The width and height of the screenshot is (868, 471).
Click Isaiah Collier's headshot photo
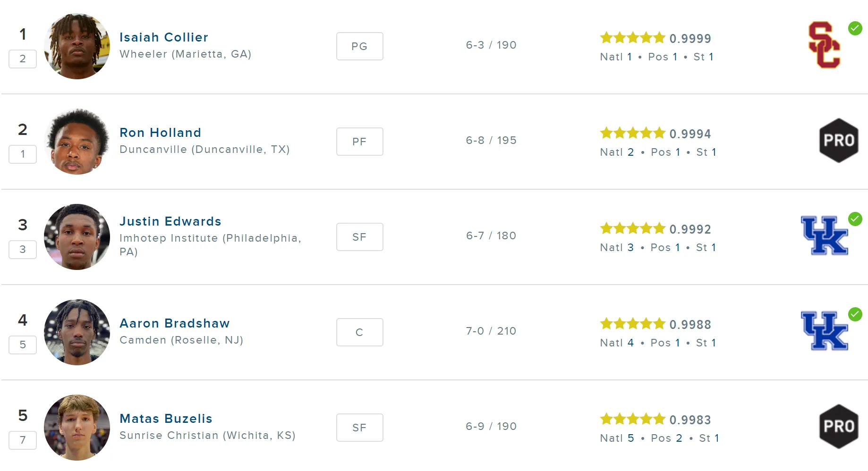pos(77,46)
